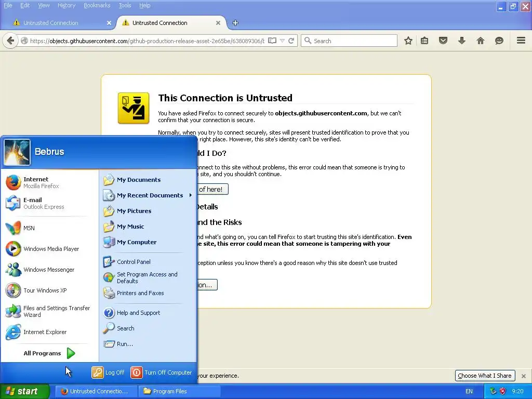Open the Downloads arrow icon
This screenshot has height=399, width=532.
click(462, 41)
